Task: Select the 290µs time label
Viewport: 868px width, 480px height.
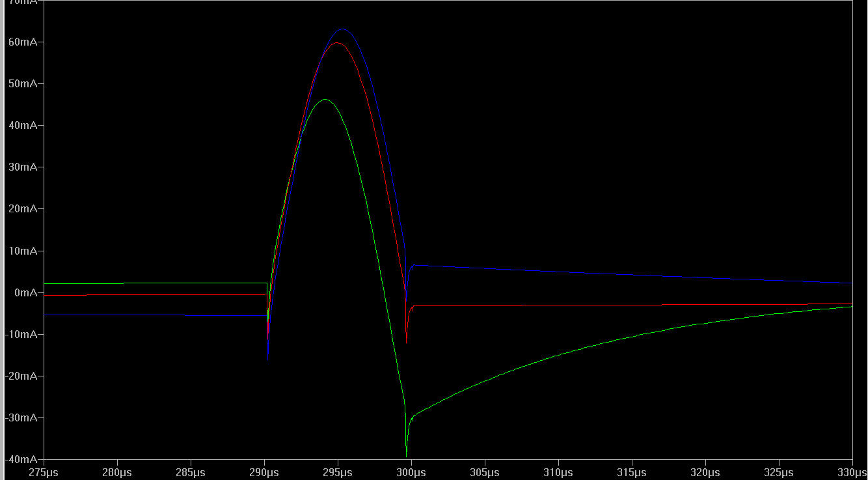Action: pyautogui.click(x=264, y=472)
